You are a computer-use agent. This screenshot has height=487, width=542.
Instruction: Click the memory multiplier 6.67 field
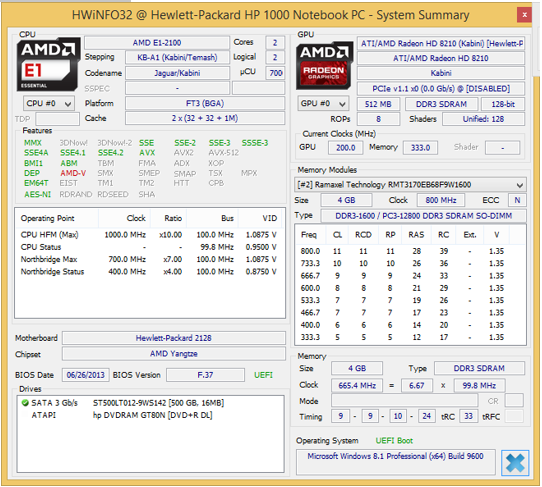pos(417,386)
